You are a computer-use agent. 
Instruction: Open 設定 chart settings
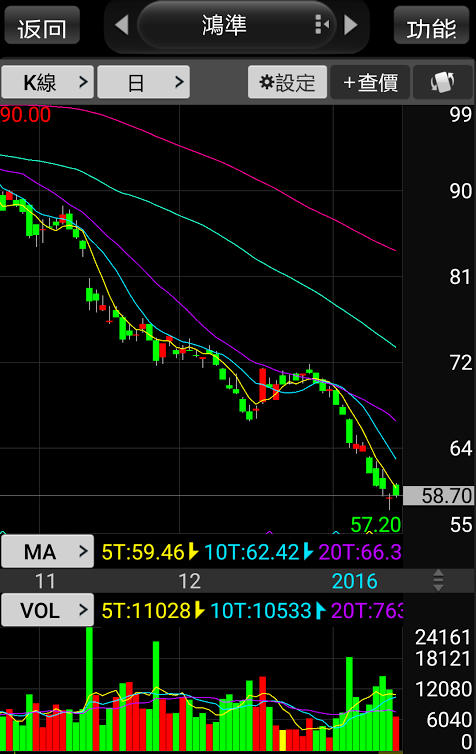tap(288, 82)
